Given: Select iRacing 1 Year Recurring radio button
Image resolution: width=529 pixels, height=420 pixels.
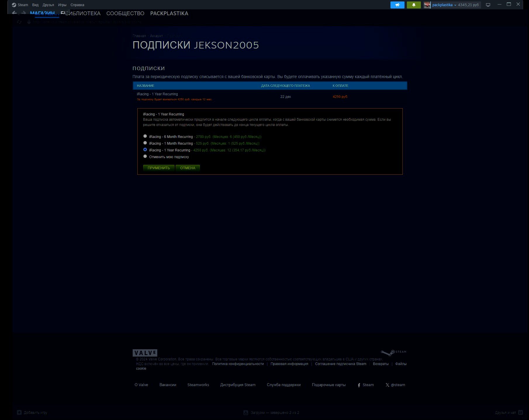Looking at the screenshot, I should point(145,150).
